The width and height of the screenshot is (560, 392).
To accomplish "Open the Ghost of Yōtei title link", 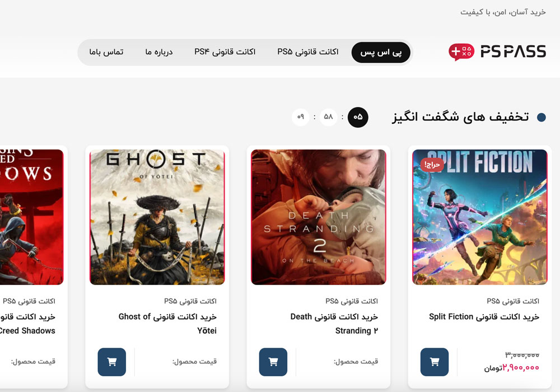I will [x=167, y=324].
